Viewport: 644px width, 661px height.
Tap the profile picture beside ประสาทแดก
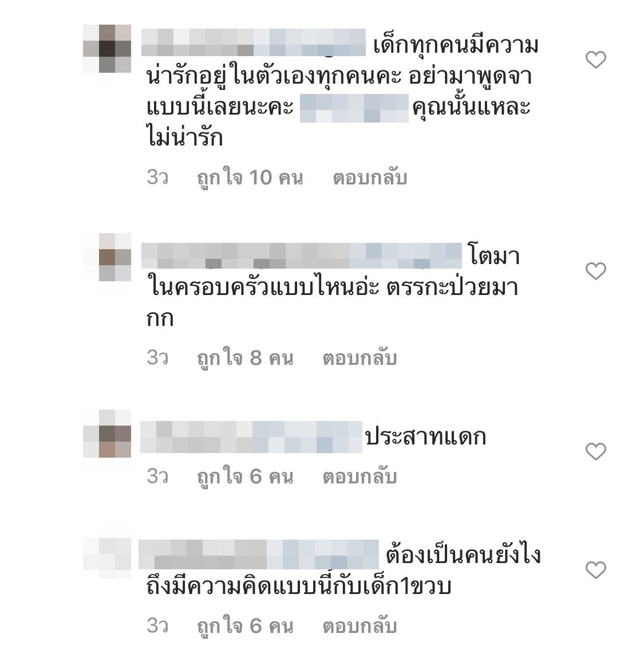107,434
